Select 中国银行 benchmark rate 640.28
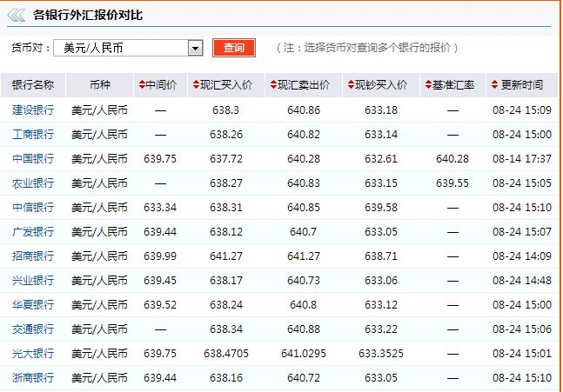The image size is (563, 392). 452,159
